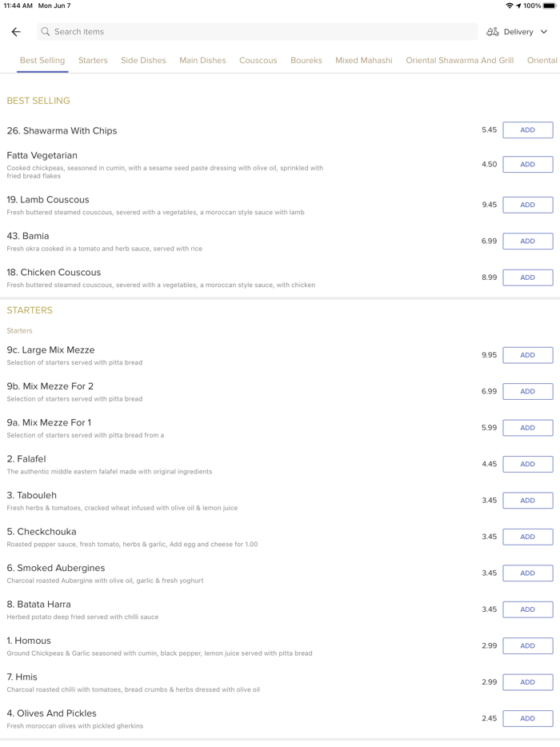
Task: Tap the Wi-Fi status icon
Action: point(510,6)
